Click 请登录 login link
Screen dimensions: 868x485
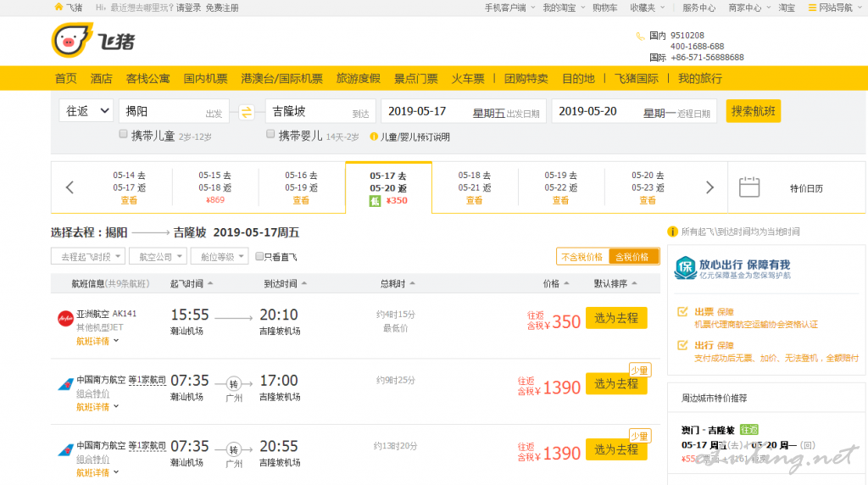click(x=188, y=8)
